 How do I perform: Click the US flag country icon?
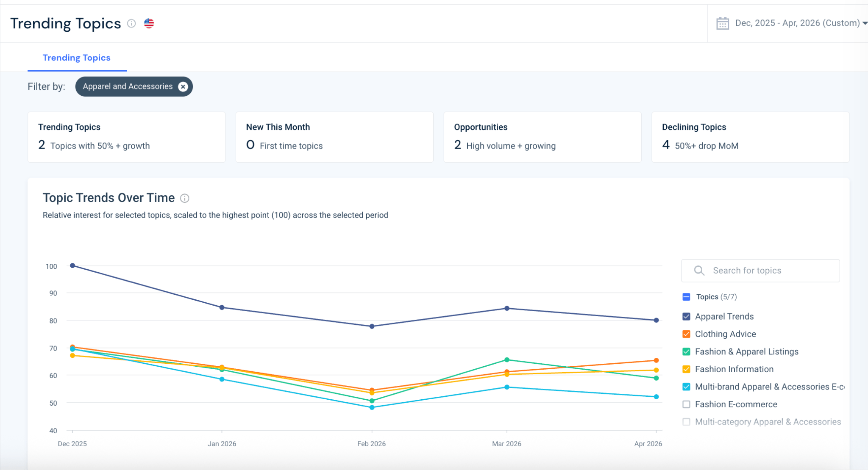(149, 23)
